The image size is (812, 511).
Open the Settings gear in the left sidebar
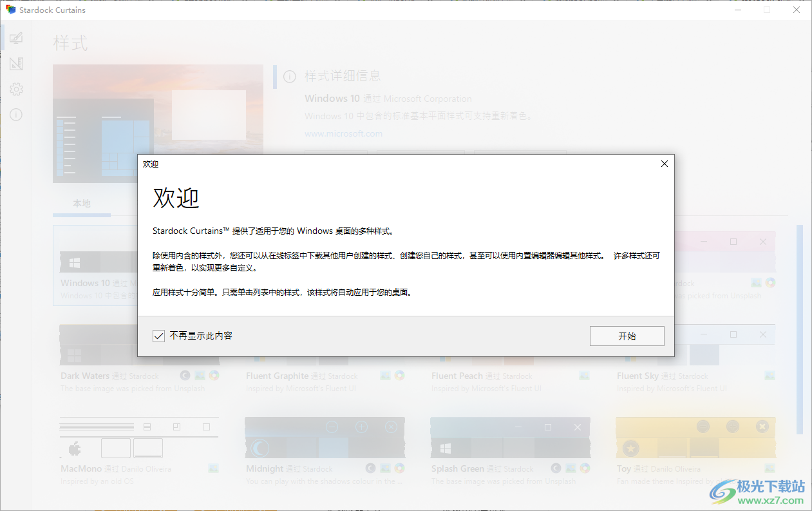16,89
